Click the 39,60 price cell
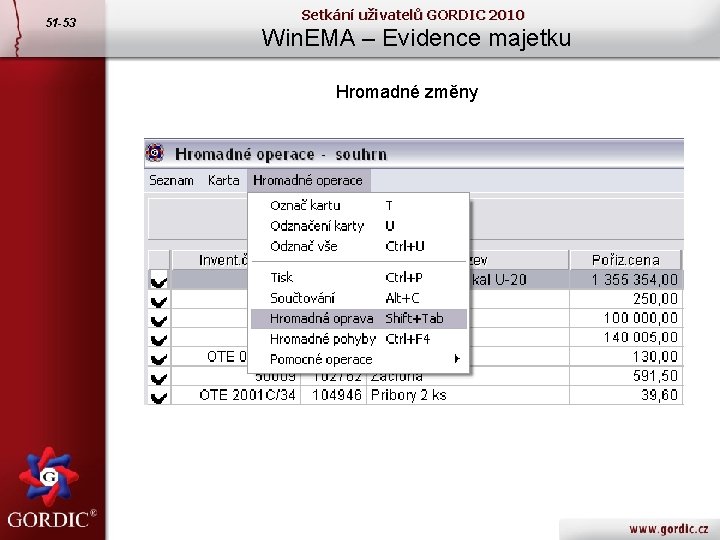Image resolution: width=720 pixels, height=540 pixels. pos(626,395)
